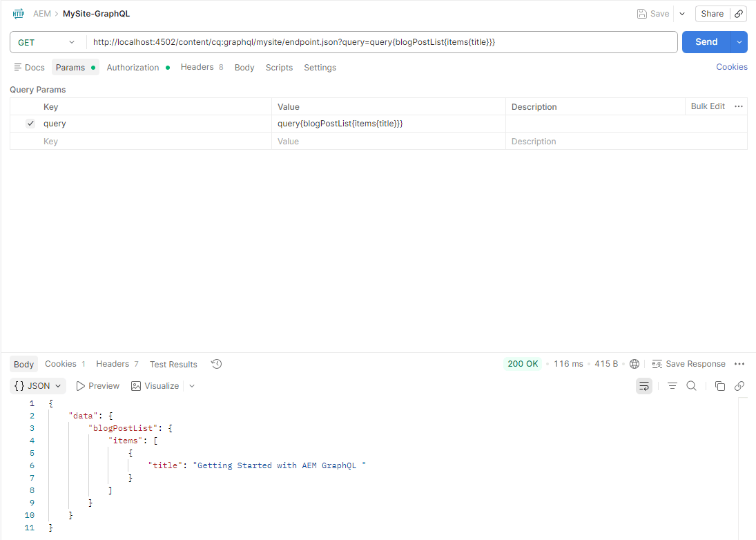The width and height of the screenshot is (756, 540).
Task: Click the HTTP request type icon
Action: click(19, 14)
